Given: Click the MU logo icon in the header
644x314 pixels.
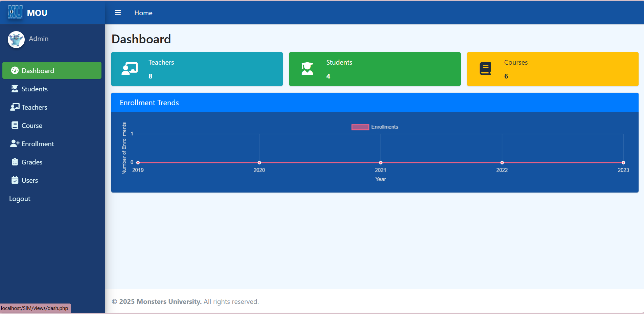Looking at the screenshot, I should pyautogui.click(x=15, y=12).
